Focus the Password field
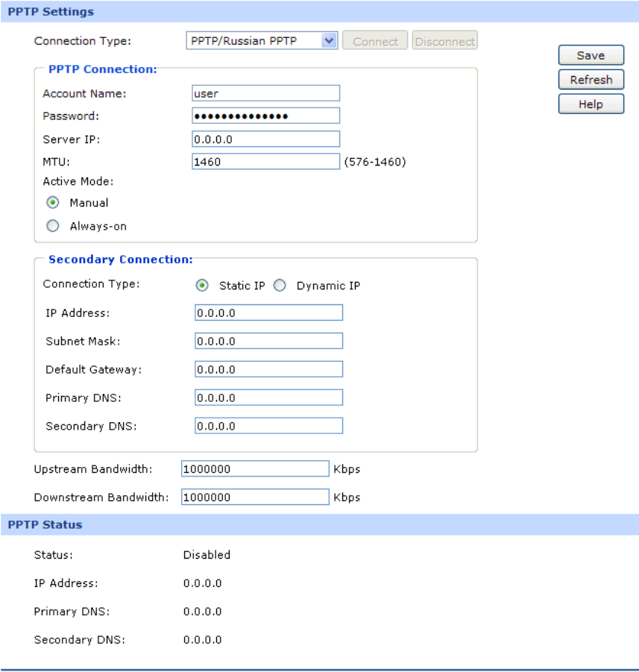The image size is (639, 672). click(265, 116)
